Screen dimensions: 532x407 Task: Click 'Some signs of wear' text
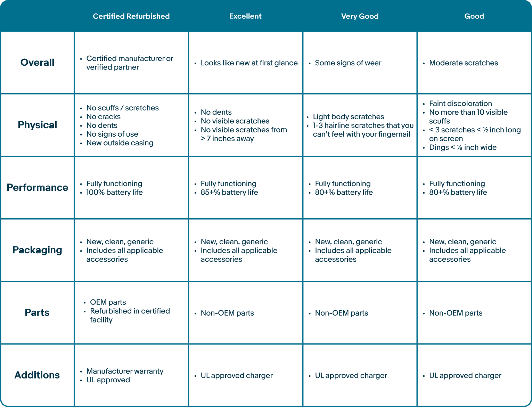pyautogui.click(x=348, y=63)
